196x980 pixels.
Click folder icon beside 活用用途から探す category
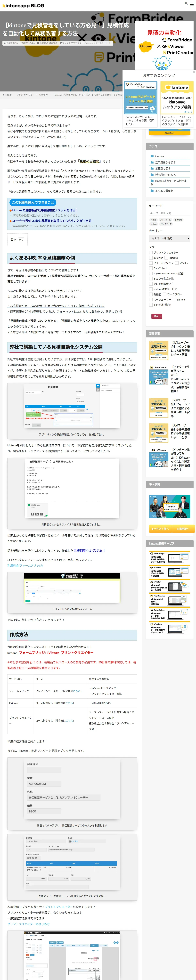(x=152, y=163)
